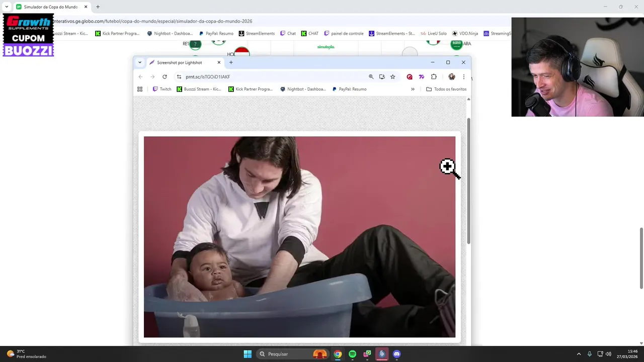Click the background page vertical scrollbar
644x362 pixels.
[641, 258]
